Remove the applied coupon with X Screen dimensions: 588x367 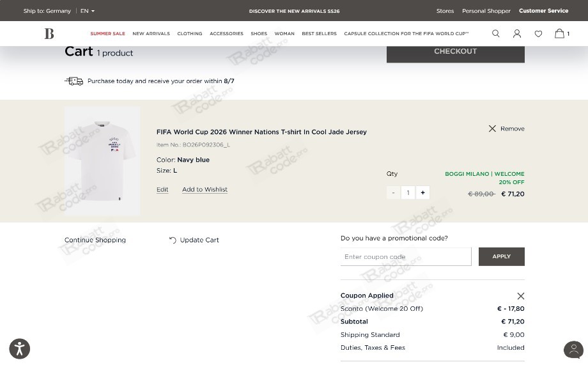coord(520,296)
